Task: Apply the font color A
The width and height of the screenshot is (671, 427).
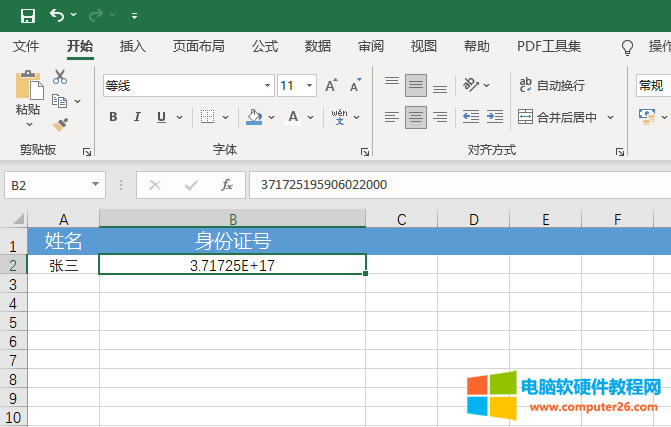Action: [x=293, y=117]
